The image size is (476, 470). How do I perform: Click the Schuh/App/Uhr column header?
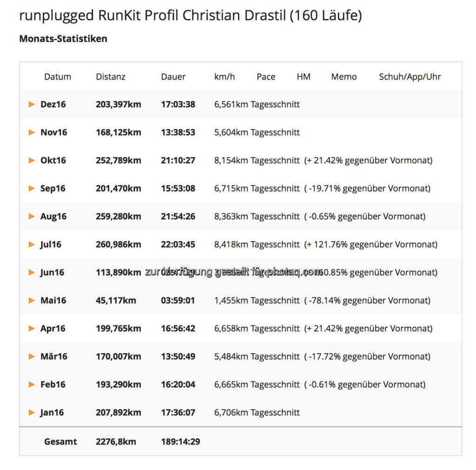coord(410,77)
